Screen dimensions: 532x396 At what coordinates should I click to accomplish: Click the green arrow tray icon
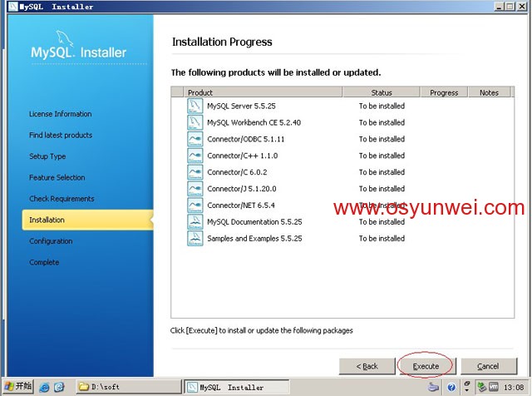coord(481,387)
